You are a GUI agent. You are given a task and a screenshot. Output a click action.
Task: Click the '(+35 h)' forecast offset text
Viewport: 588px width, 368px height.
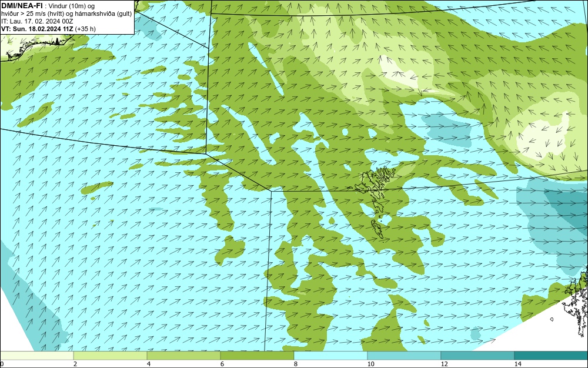tap(85, 29)
